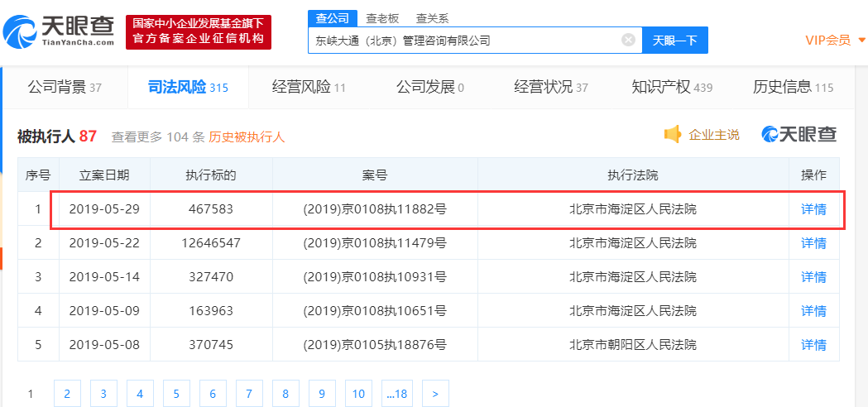The height and width of the screenshot is (407, 868).
Task: Open 详情 for case 京0108执11479号
Action: click(x=813, y=242)
